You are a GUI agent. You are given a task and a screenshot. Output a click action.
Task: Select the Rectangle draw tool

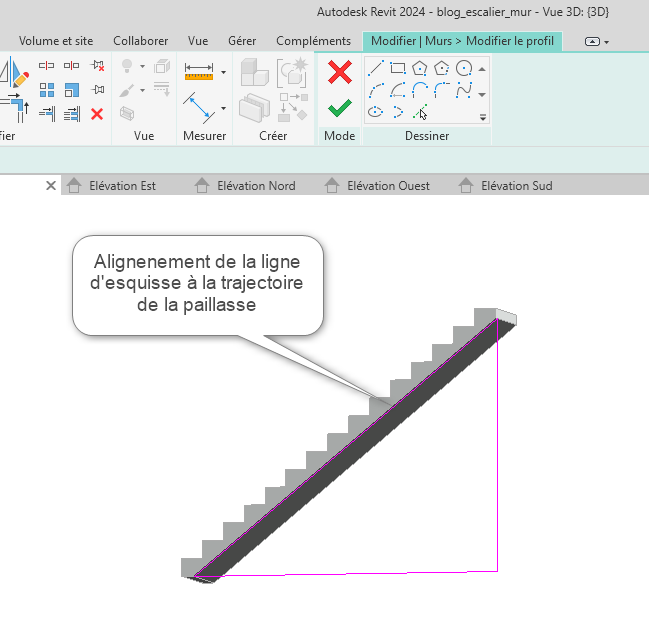pos(398,69)
